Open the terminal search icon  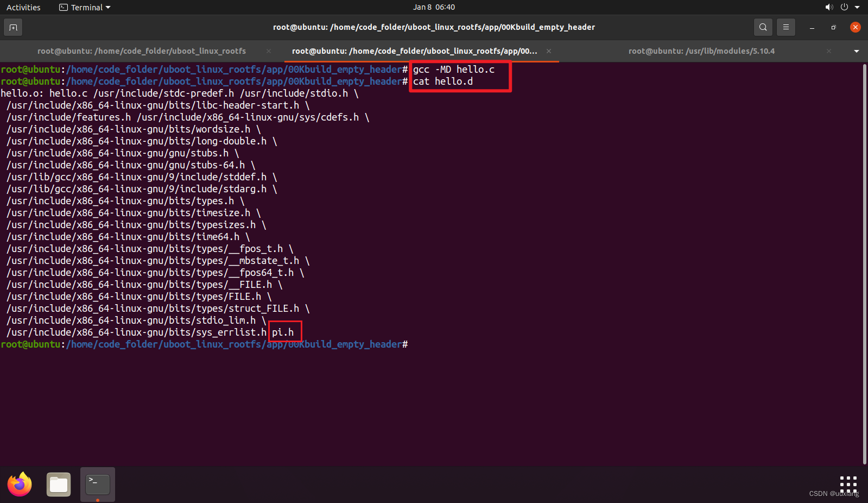763,27
